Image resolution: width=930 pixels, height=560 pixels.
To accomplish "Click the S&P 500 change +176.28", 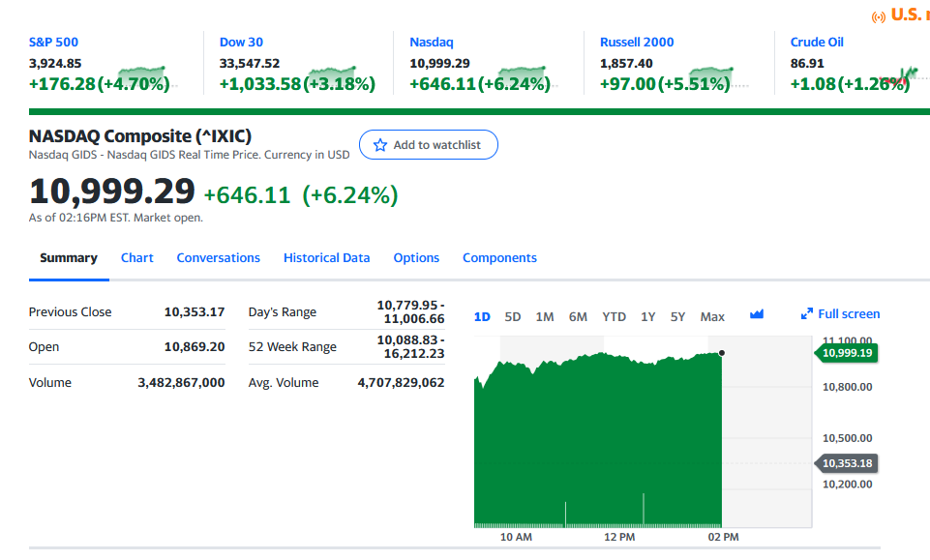I will click(62, 84).
